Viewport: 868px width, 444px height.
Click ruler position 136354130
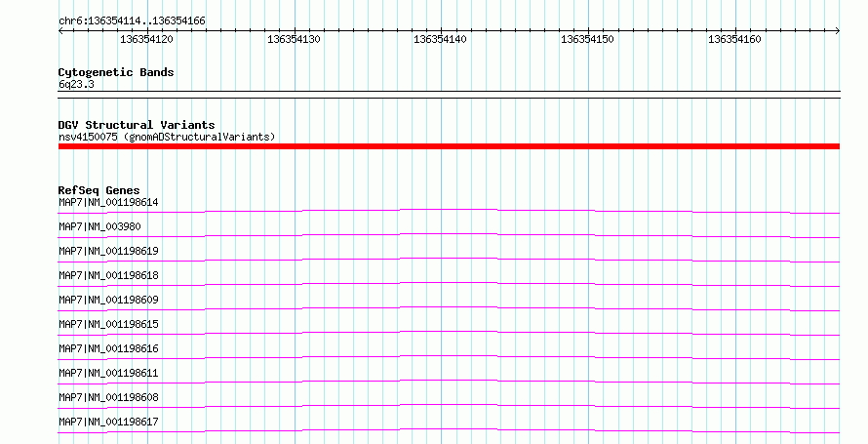294,39
